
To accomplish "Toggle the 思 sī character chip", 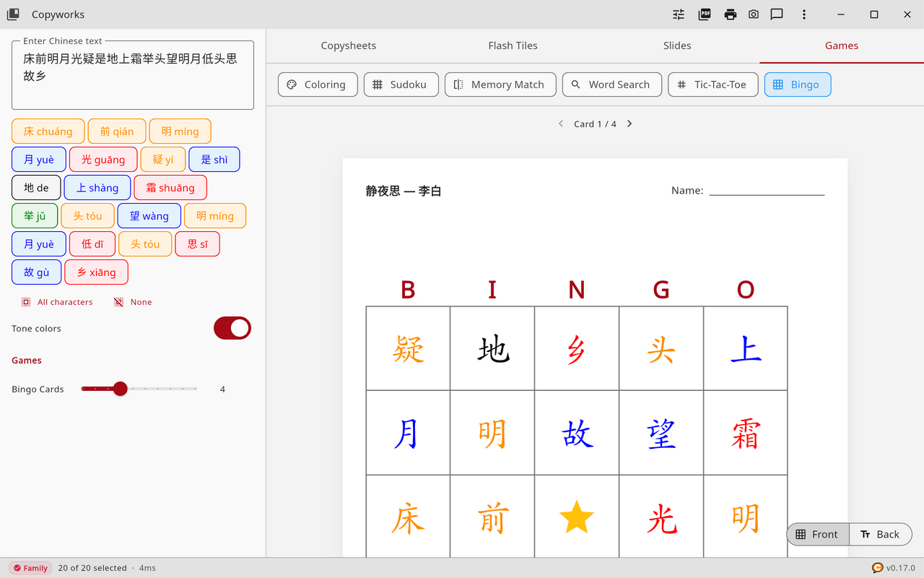I will pyautogui.click(x=198, y=244).
